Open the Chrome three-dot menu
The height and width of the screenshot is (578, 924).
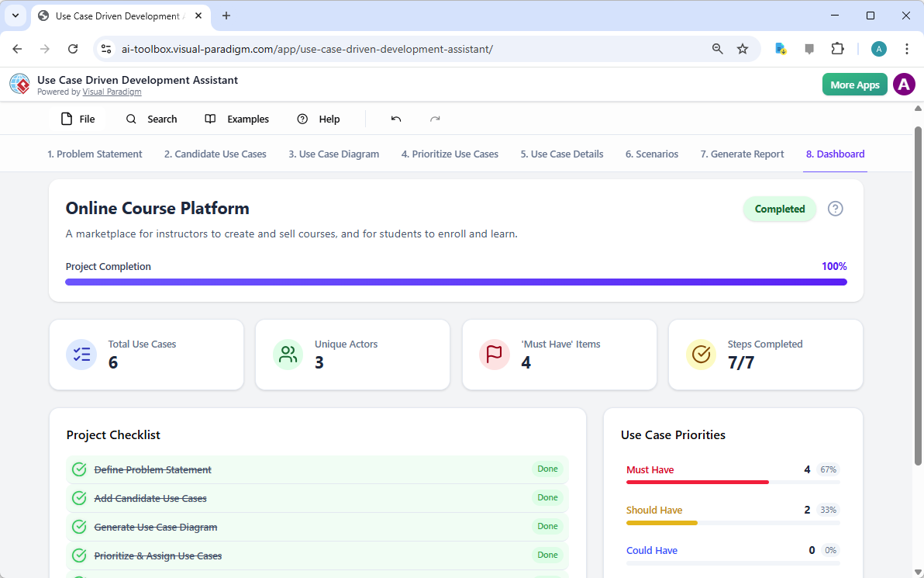pyautogui.click(x=906, y=48)
